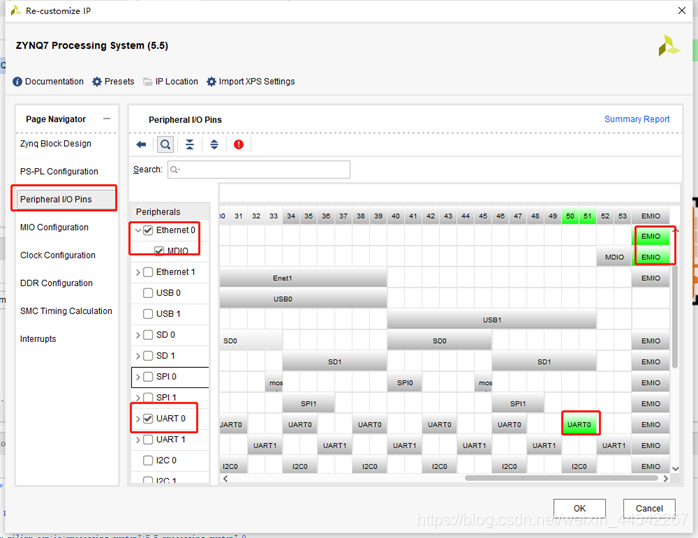
Task: Collapse Page Navigator with minus icon
Action: pyautogui.click(x=106, y=118)
